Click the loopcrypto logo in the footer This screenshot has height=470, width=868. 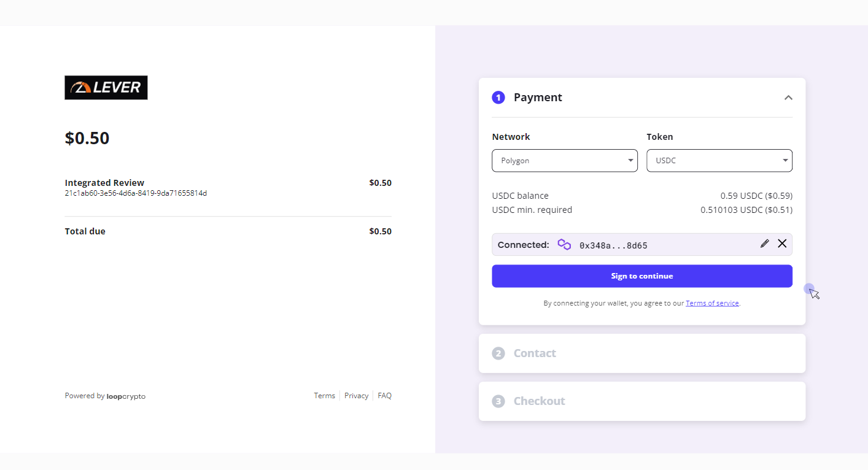(x=126, y=396)
